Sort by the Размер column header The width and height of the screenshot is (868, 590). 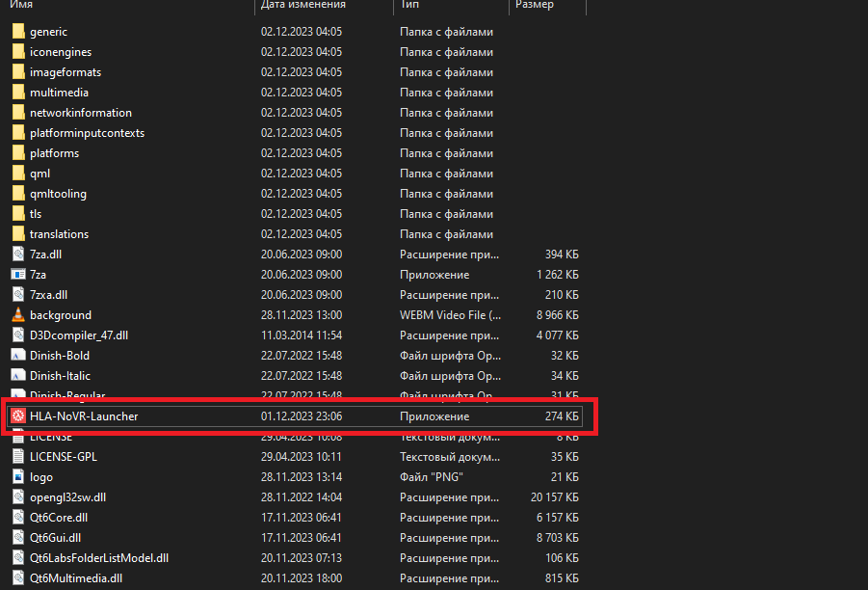pos(535,5)
